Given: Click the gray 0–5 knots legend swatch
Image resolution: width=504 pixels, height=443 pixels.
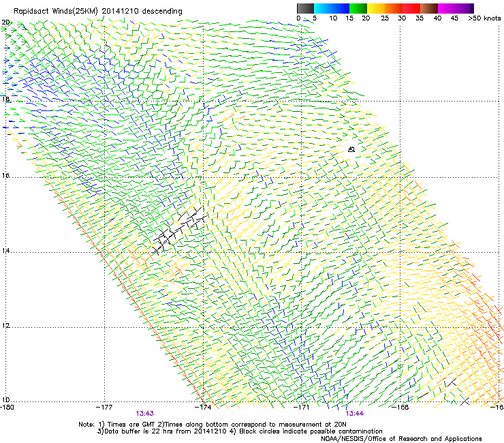Looking at the screenshot, I should point(305,8).
